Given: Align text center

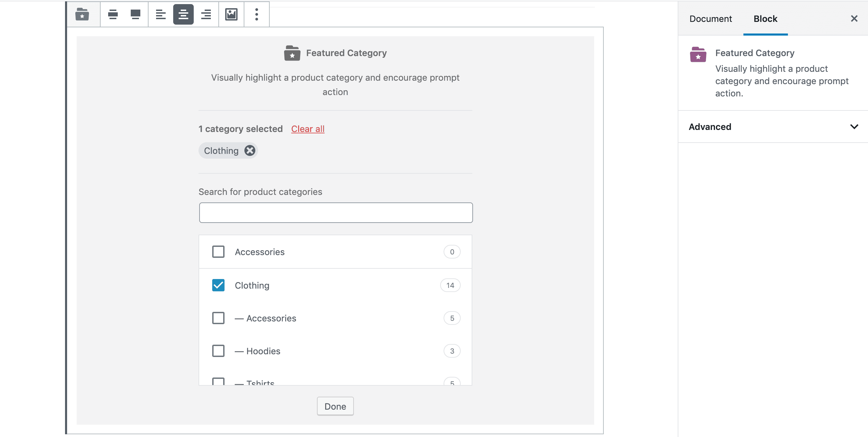Looking at the screenshot, I should 183,14.
